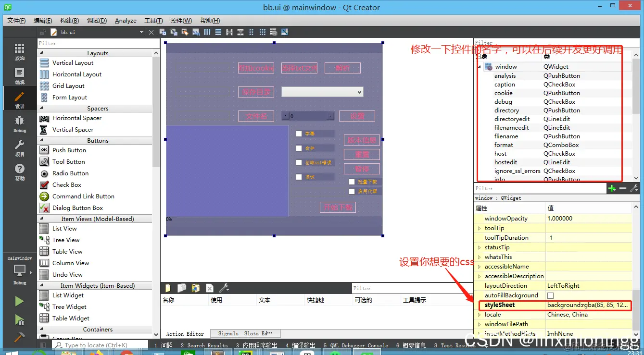Open the 欢迎 welcome mode
The image size is (644, 355).
(x=19, y=51)
